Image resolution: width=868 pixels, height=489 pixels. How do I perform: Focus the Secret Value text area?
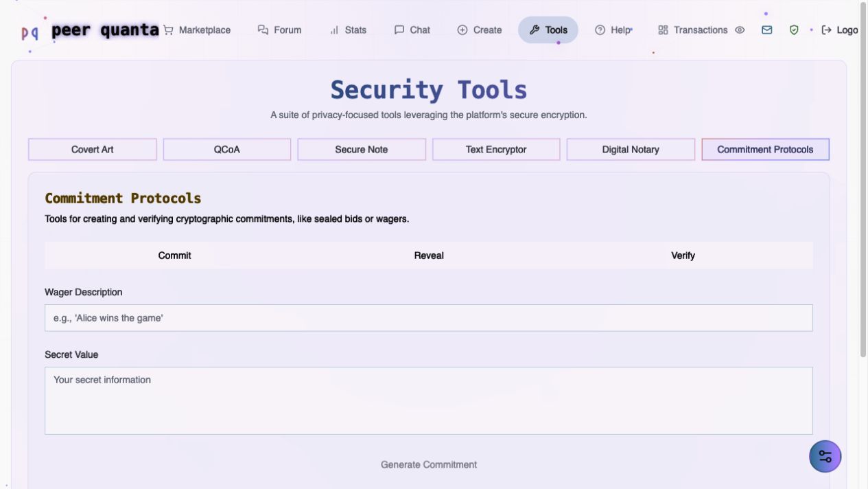coord(429,400)
